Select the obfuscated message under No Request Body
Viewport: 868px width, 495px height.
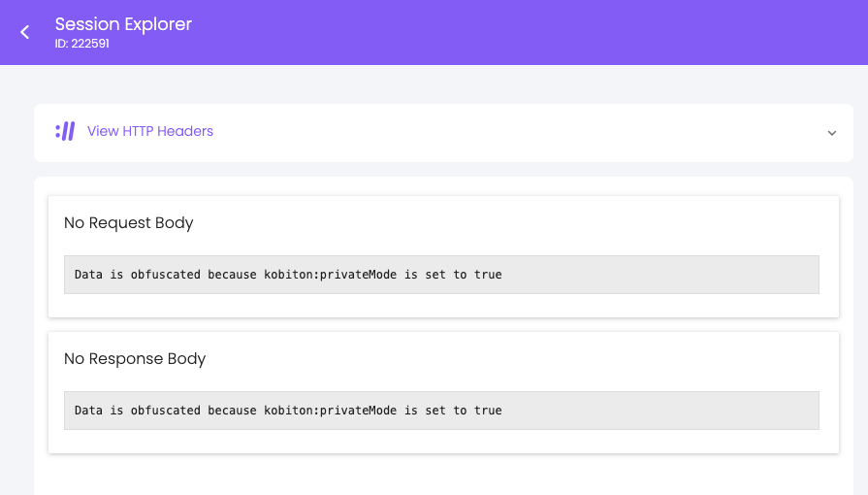tap(288, 275)
